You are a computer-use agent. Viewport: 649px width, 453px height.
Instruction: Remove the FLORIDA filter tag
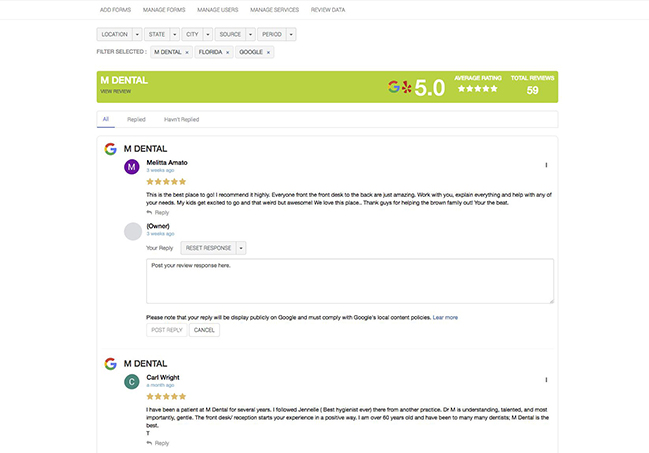(227, 52)
